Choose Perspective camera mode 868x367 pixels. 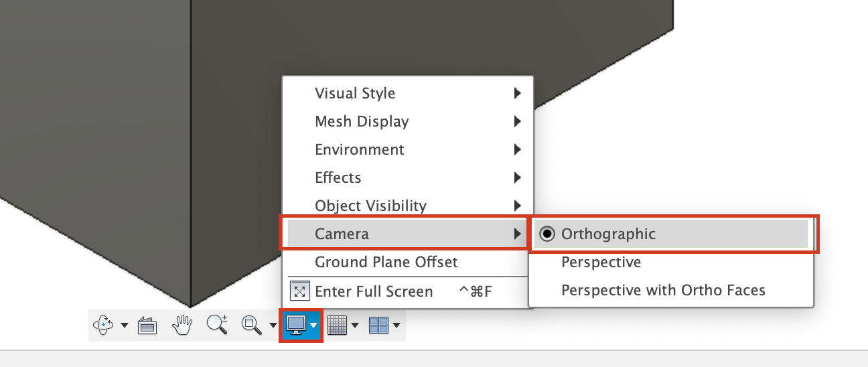(x=601, y=262)
